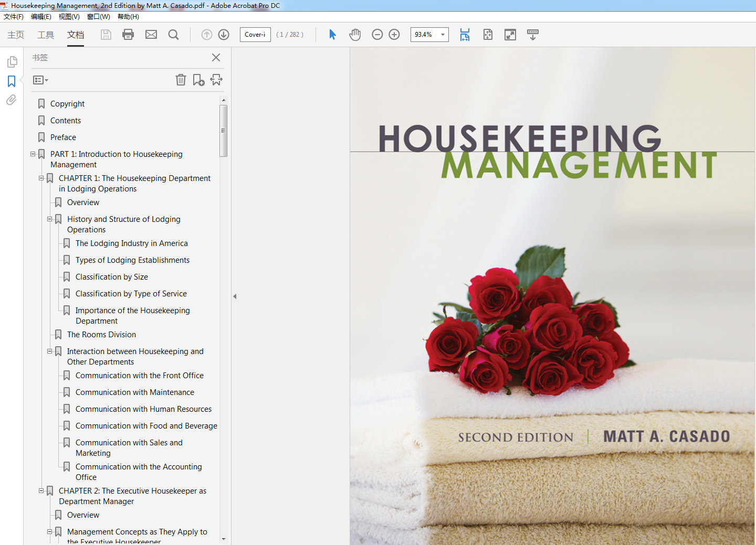Collapse PART 1 bookmark tree node
Image resolution: width=756 pixels, height=545 pixels.
click(x=33, y=154)
